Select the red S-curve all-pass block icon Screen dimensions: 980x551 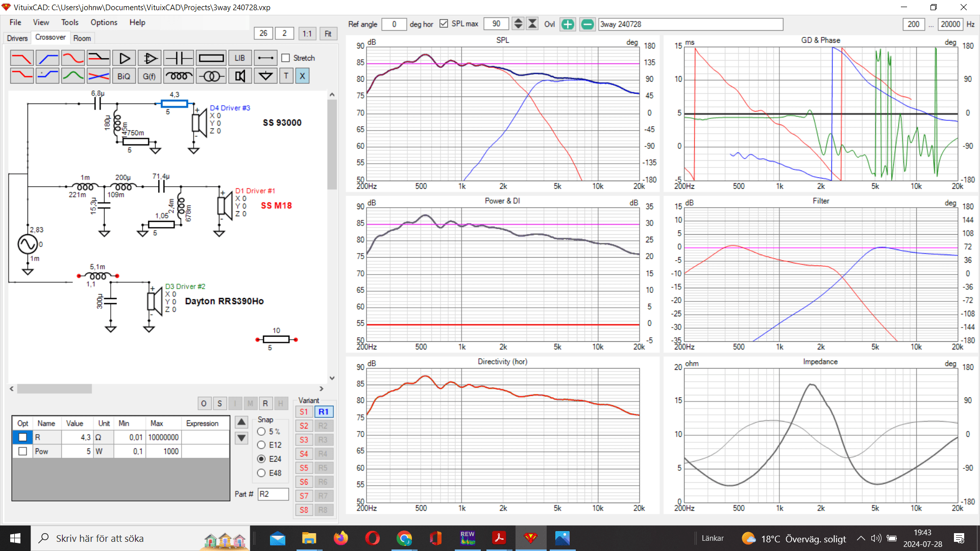tap(73, 58)
